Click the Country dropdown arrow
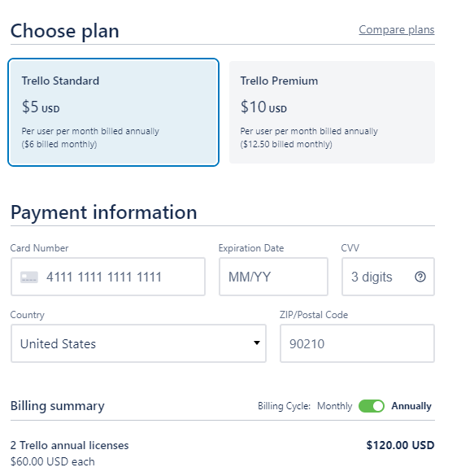The width and height of the screenshot is (461, 476). click(257, 343)
